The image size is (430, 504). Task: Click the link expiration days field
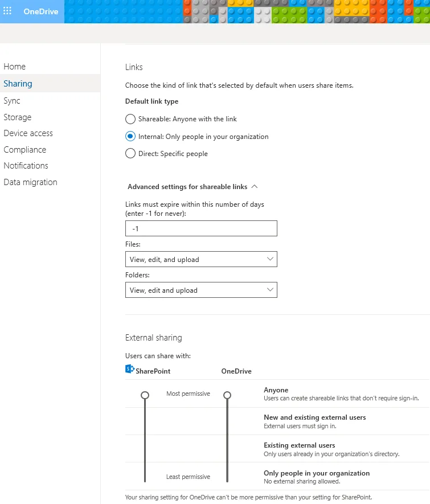click(201, 228)
